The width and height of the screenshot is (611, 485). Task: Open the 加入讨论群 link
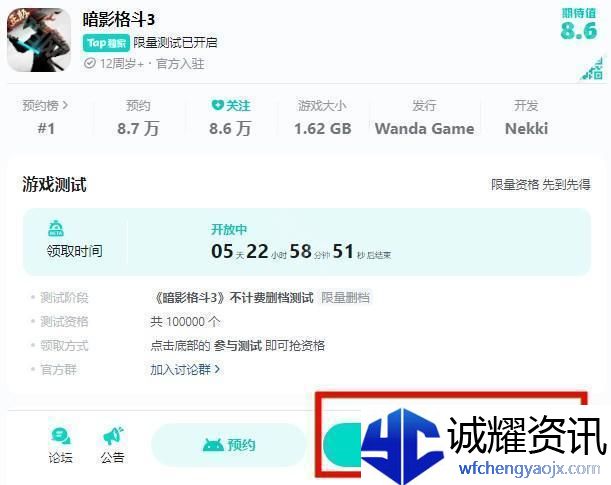tap(185, 369)
